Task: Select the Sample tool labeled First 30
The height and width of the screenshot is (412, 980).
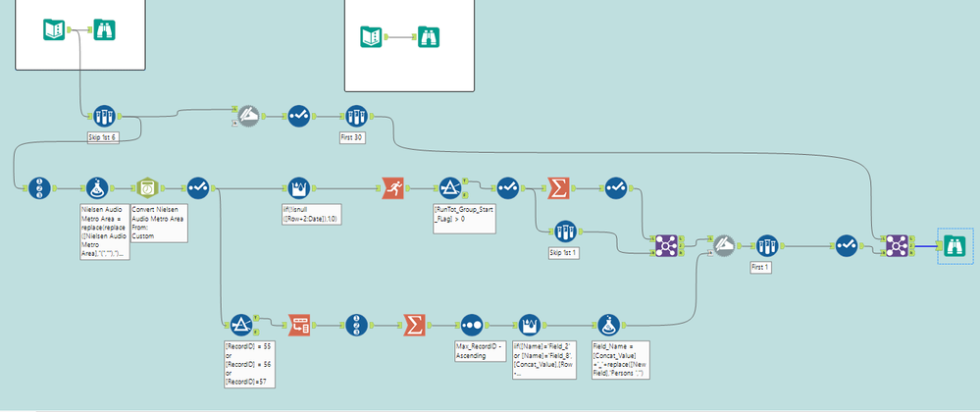Action: tap(356, 116)
